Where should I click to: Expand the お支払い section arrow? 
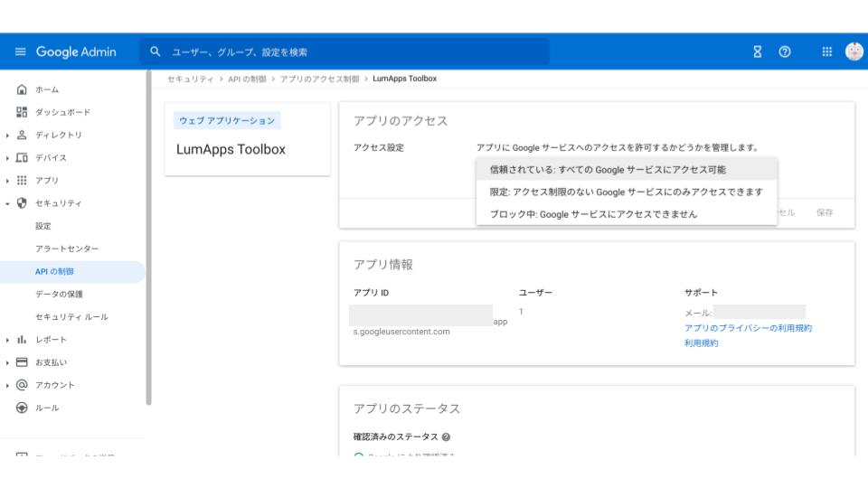[7, 362]
